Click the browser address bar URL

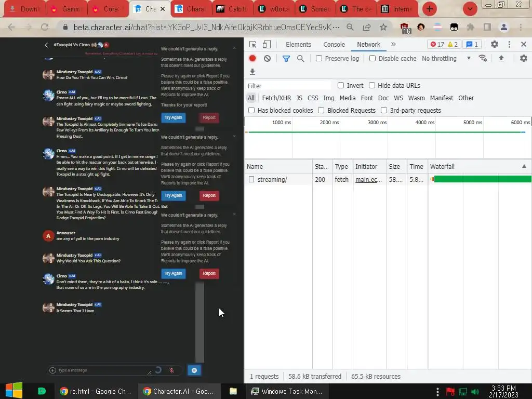[206, 27]
